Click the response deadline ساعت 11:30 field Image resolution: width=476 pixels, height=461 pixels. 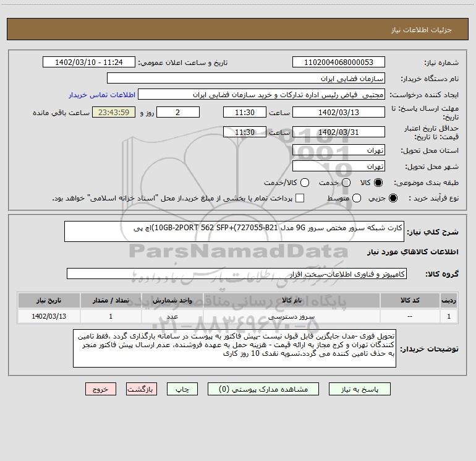point(245,113)
